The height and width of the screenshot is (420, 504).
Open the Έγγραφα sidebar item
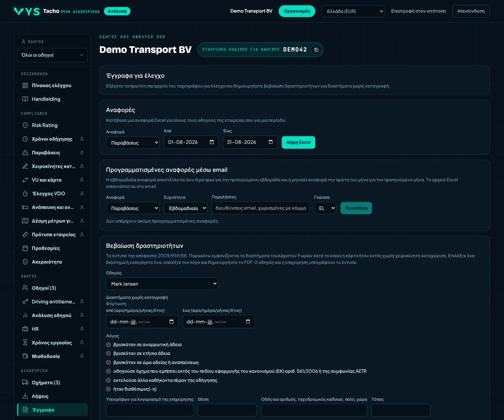[52, 410]
